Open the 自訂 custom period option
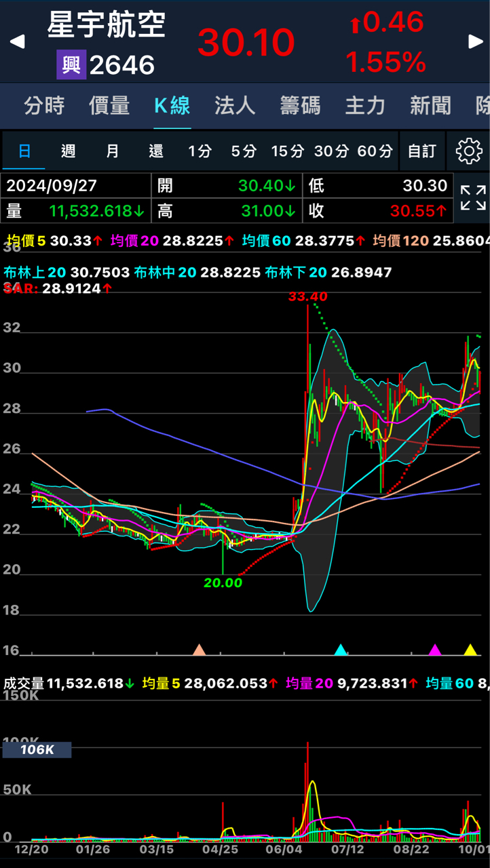Screen dimensions: 490x868 coord(421,151)
